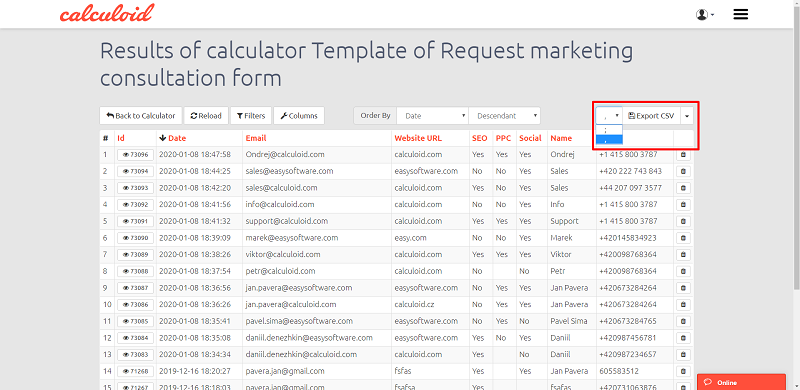
Task: Reload the results table
Action: point(206,116)
